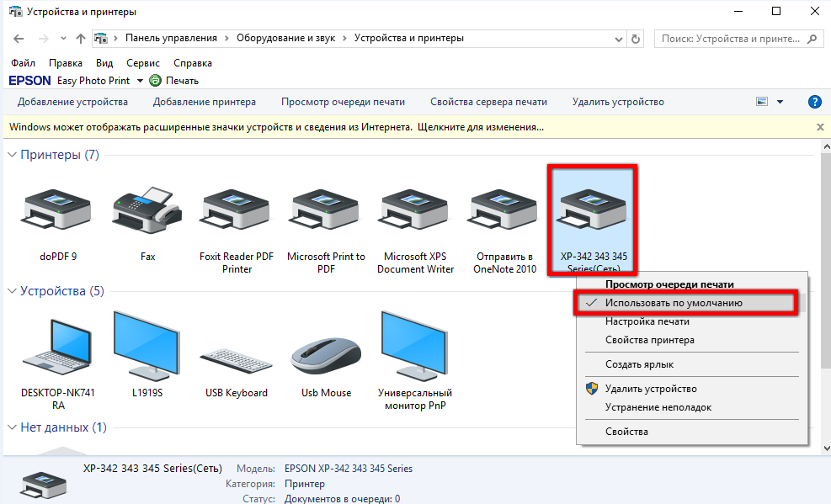This screenshot has width=831, height=504.
Task: Dismiss the yellow information bar
Action: click(820, 127)
